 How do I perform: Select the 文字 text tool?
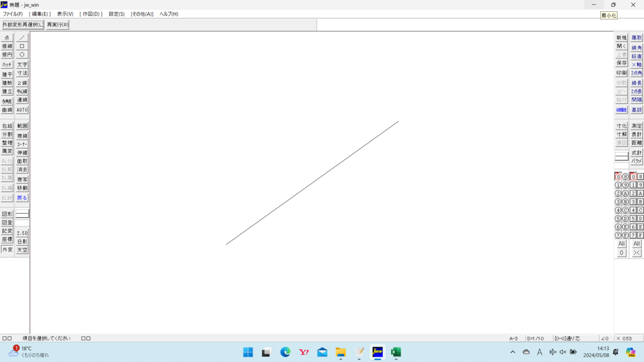21,64
